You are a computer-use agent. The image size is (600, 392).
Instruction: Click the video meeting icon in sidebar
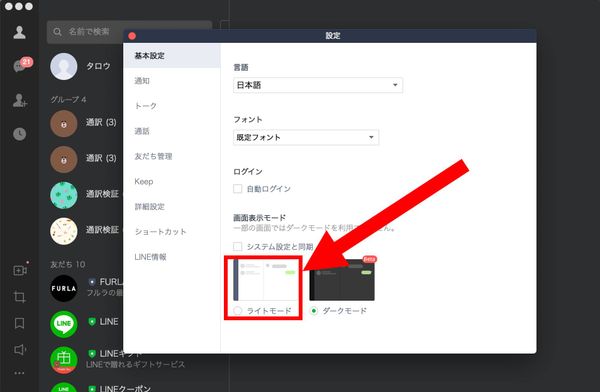(x=20, y=270)
